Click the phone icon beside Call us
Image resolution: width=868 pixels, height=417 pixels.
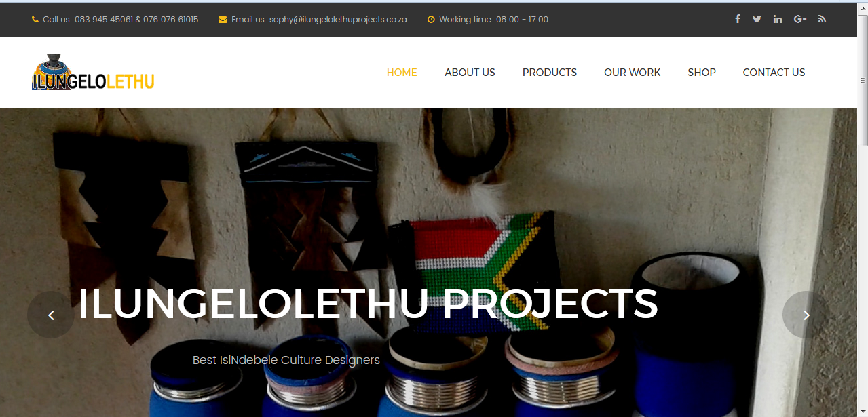point(35,20)
